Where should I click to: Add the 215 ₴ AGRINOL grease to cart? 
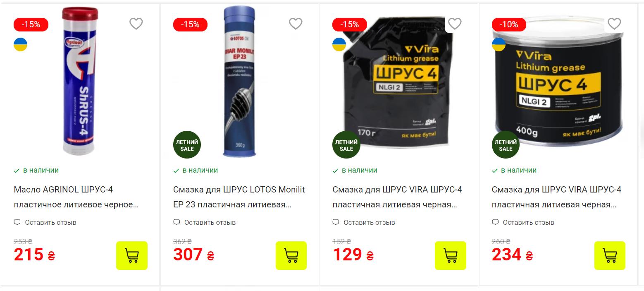coord(132,255)
